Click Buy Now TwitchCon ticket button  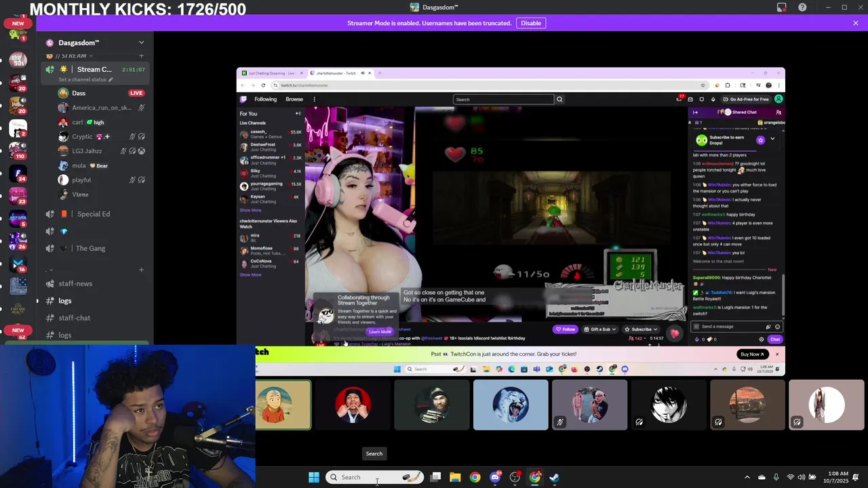click(752, 354)
